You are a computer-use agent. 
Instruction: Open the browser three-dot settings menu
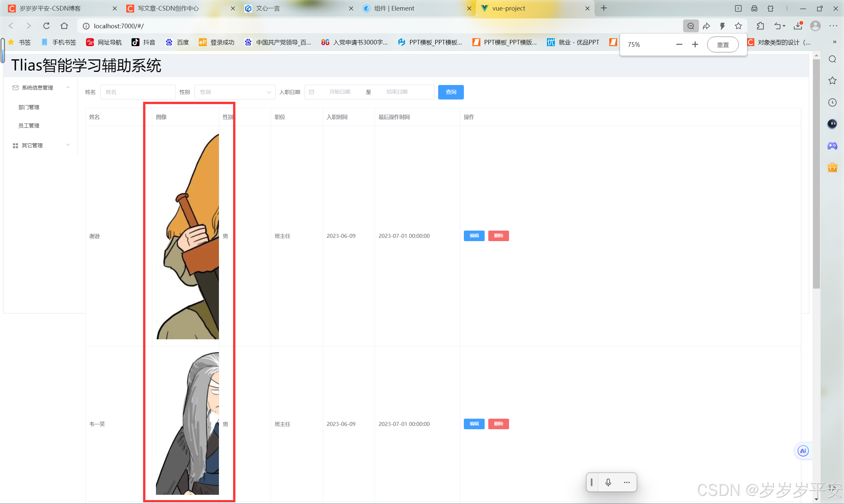(833, 26)
